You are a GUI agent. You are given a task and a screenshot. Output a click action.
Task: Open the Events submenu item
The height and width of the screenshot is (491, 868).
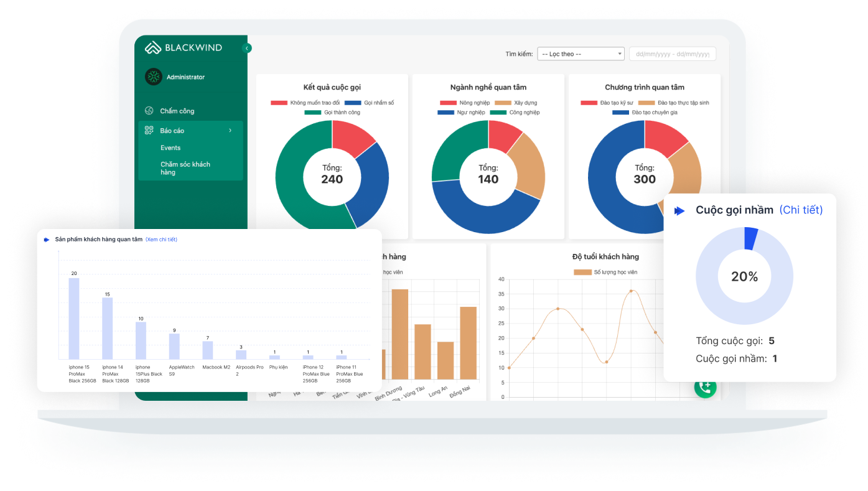point(170,148)
